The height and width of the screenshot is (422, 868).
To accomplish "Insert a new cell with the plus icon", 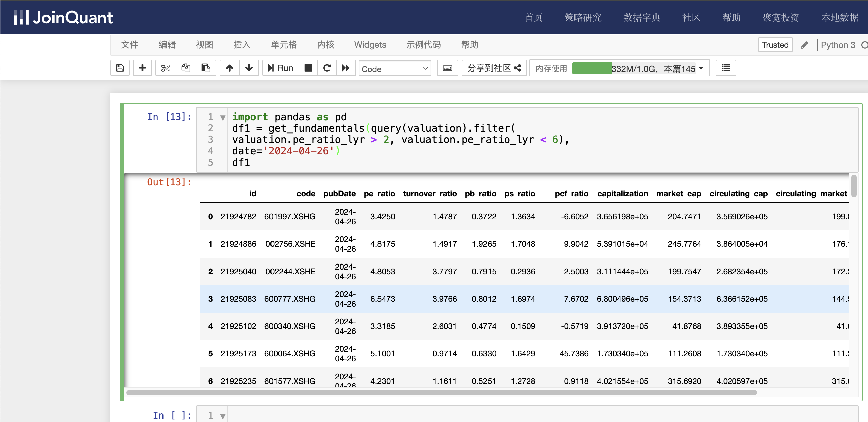I will pos(142,68).
